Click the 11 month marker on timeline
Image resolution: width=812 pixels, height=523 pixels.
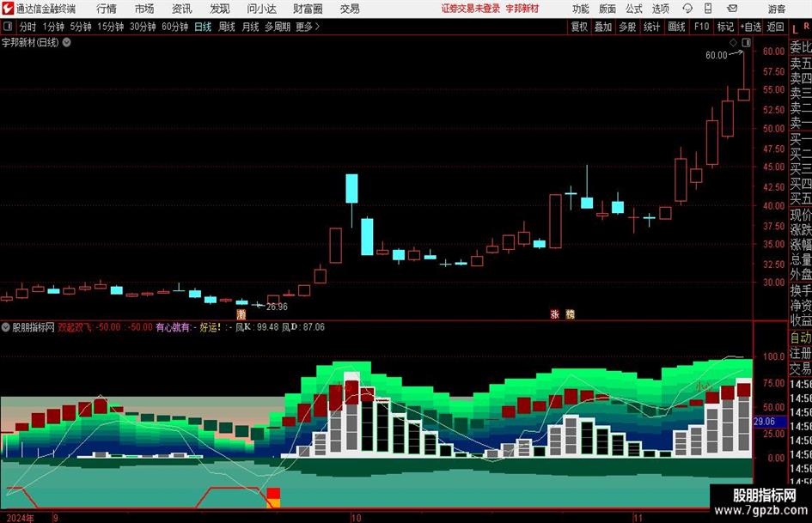coord(638,517)
